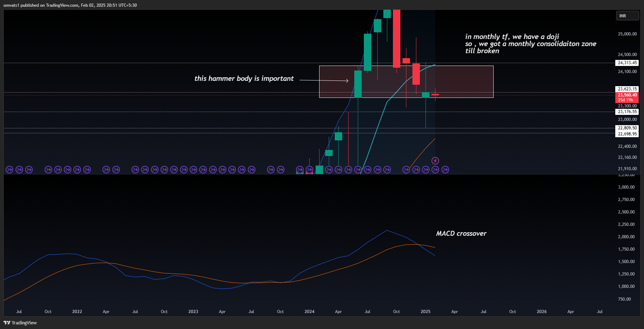Click the 25,000.00 price scale value

click(627, 34)
